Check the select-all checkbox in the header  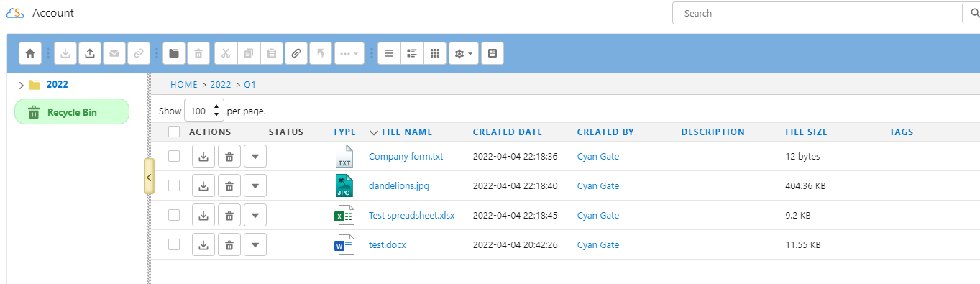174,132
